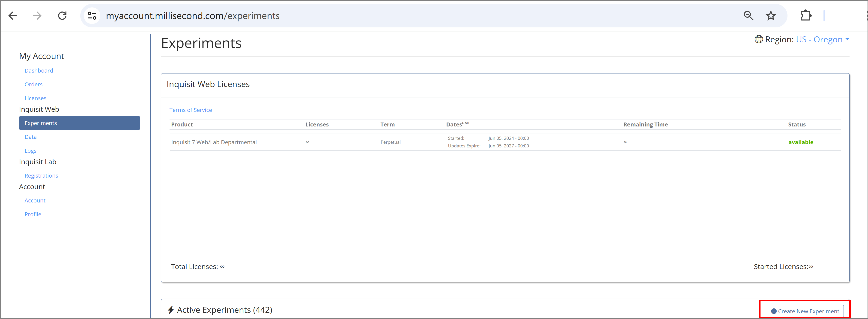Click the Remaining Time column header
This screenshot has height=319, width=868.
(x=645, y=125)
